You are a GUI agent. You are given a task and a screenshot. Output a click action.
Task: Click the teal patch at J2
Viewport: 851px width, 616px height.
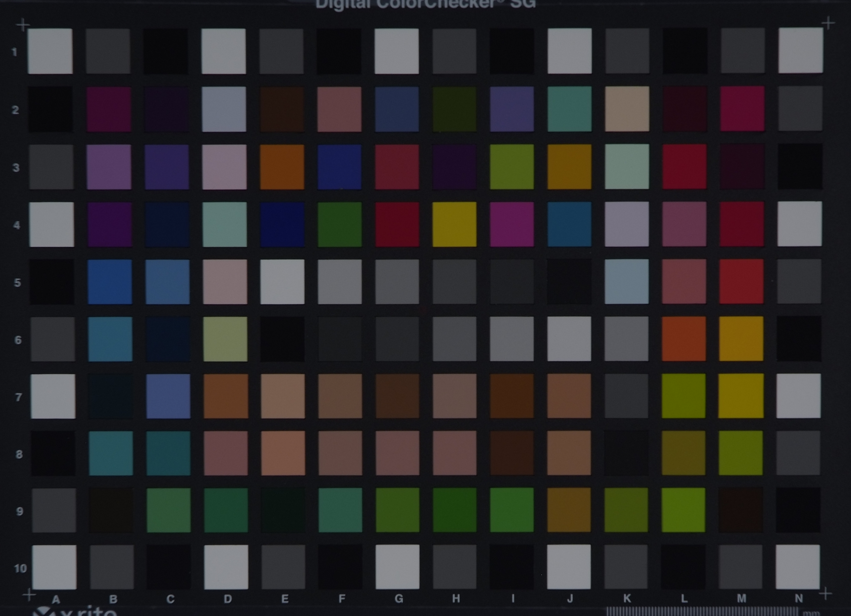(569, 109)
